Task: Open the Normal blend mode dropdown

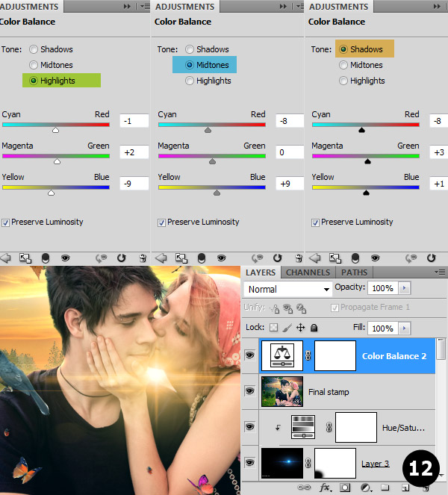Action: [288, 289]
